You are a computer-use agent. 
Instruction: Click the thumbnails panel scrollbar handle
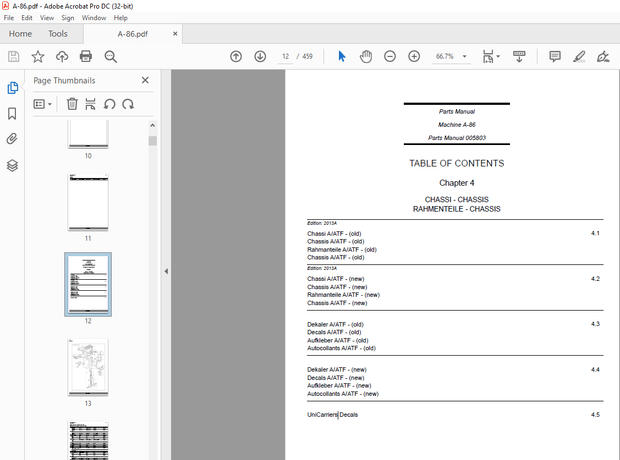click(x=153, y=141)
